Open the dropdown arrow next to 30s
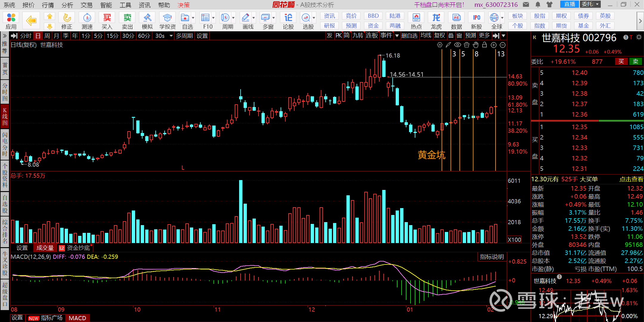 (x=171, y=36)
